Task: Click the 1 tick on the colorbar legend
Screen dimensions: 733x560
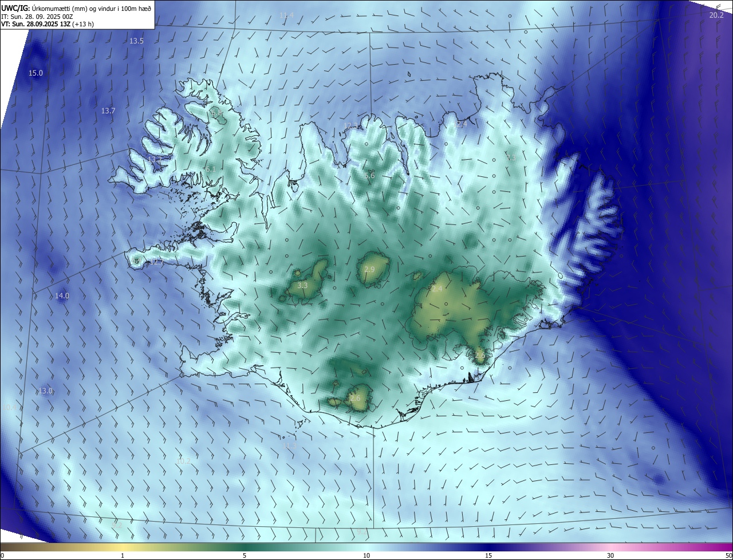Action: 123,555
